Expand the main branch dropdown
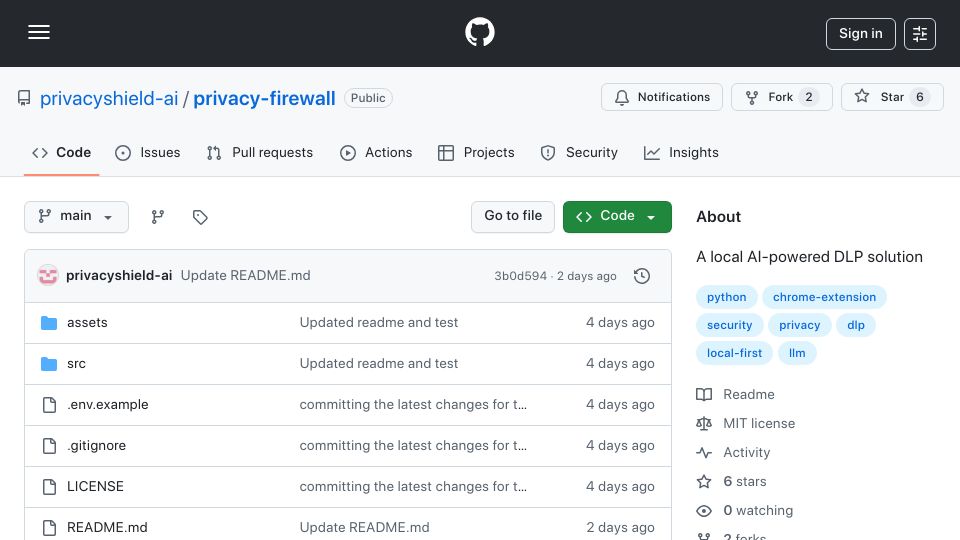The width and height of the screenshot is (960, 540). [77, 217]
